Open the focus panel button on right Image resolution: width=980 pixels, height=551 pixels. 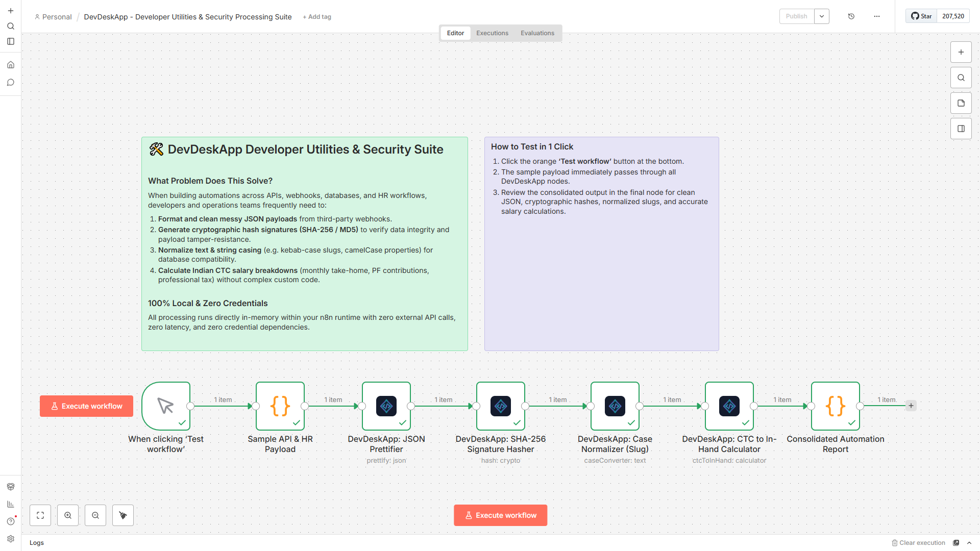pyautogui.click(x=961, y=129)
